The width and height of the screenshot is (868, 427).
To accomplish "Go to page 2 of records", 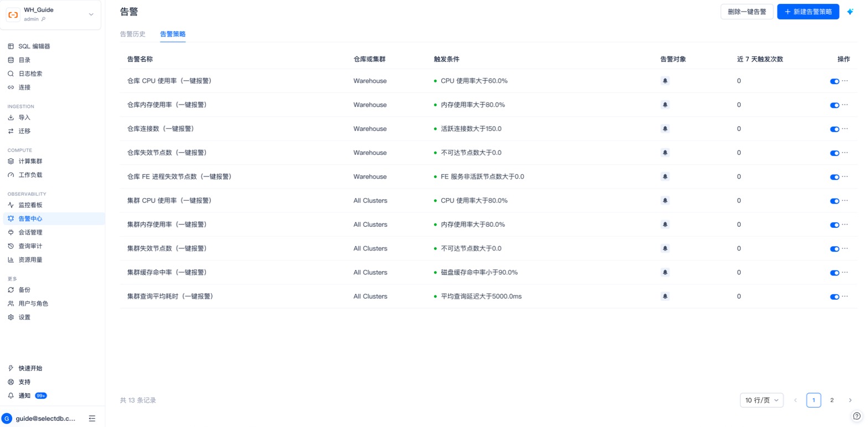I will (831, 400).
